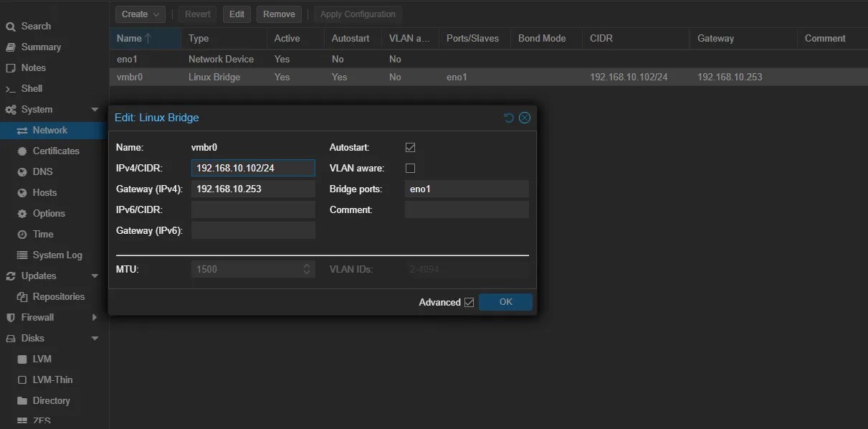Image resolution: width=868 pixels, height=429 pixels.
Task: Click the LVM square icon
Action: tap(22, 359)
